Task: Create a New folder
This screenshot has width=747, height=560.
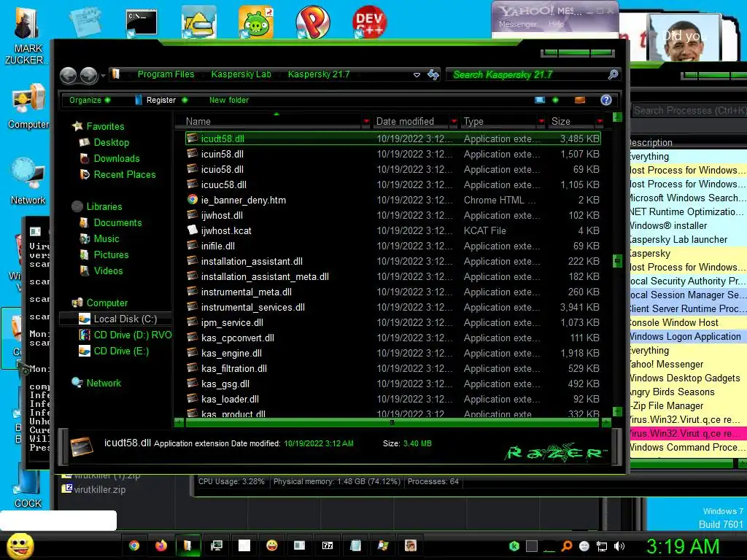Action: pos(228,100)
